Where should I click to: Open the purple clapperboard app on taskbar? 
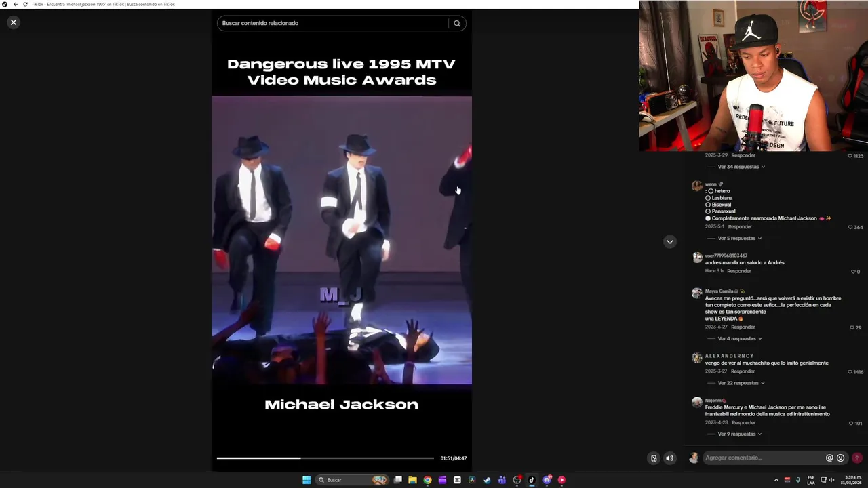coord(442,480)
